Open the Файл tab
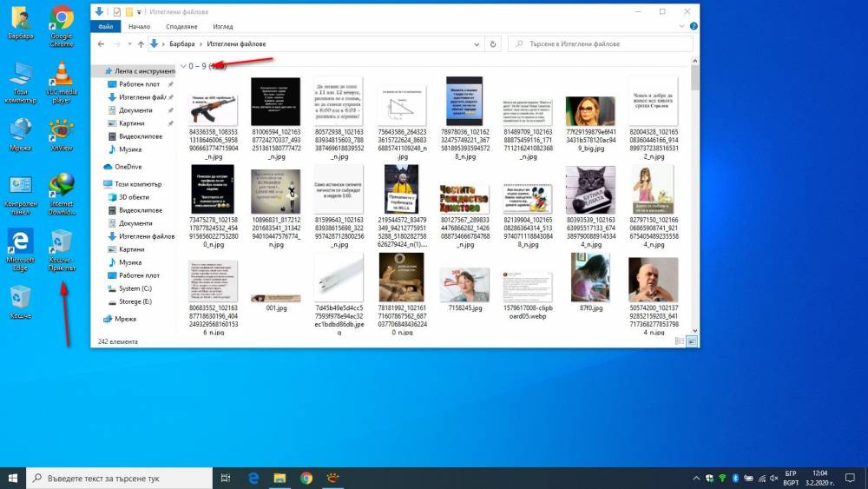Screen dimensions: 868x489 [105, 26]
